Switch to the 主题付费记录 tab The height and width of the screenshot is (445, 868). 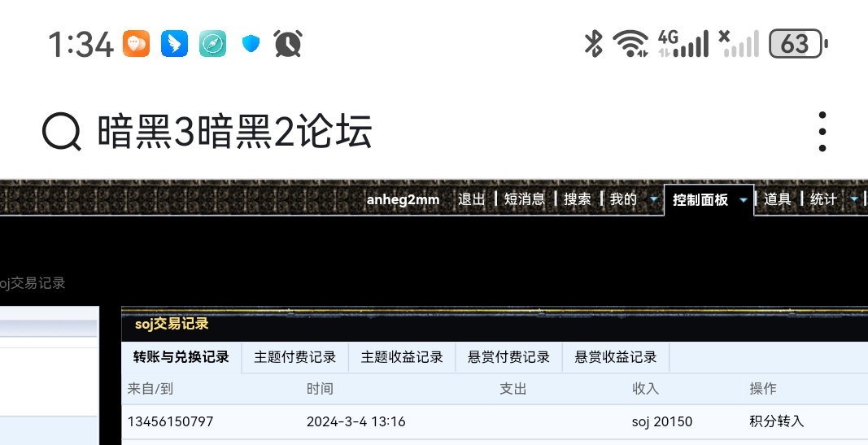[x=294, y=357]
